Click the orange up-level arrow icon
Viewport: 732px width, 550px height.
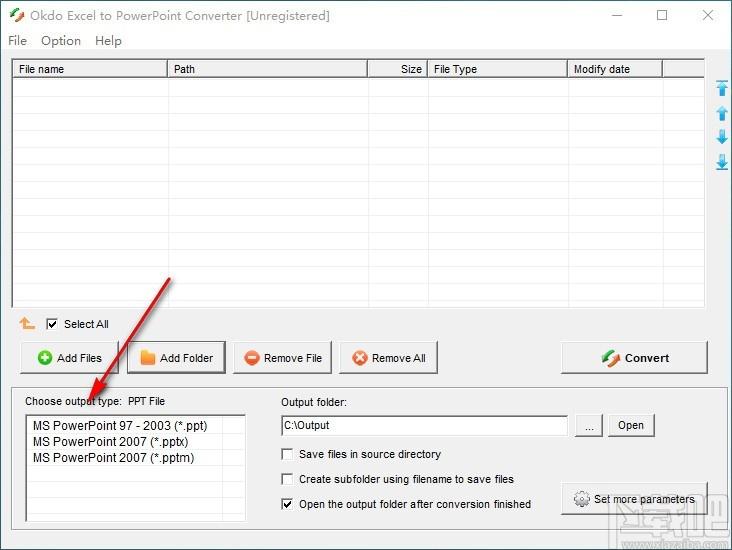[27, 323]
